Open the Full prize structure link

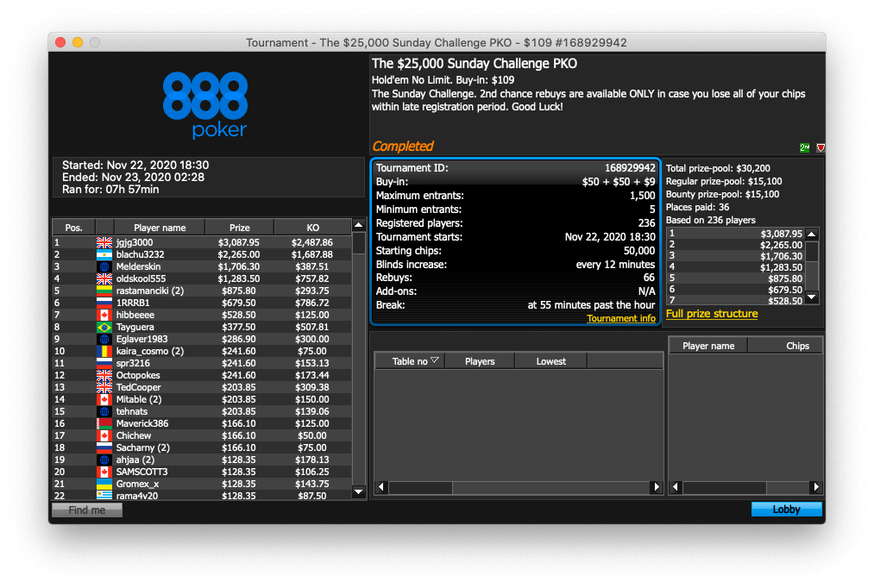712,314
